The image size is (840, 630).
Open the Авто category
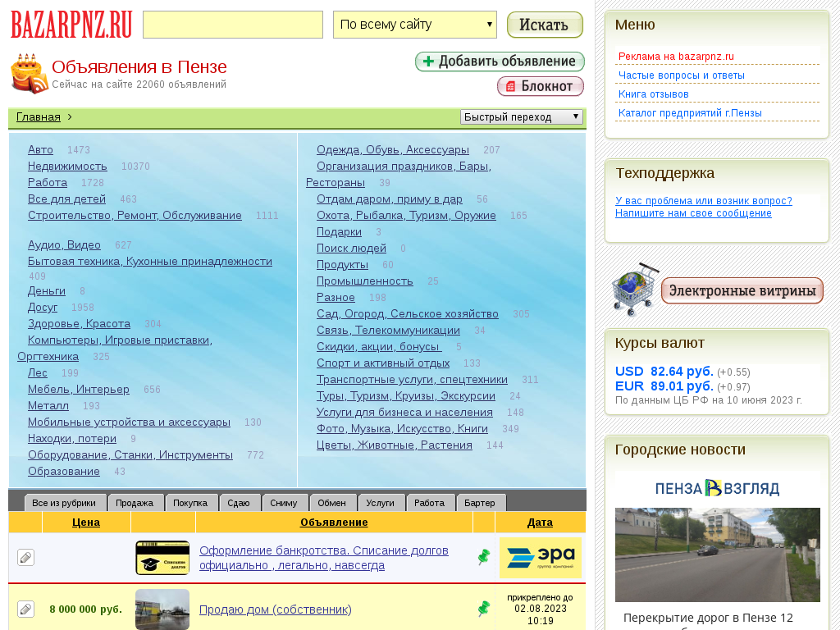tap(40, 149)
